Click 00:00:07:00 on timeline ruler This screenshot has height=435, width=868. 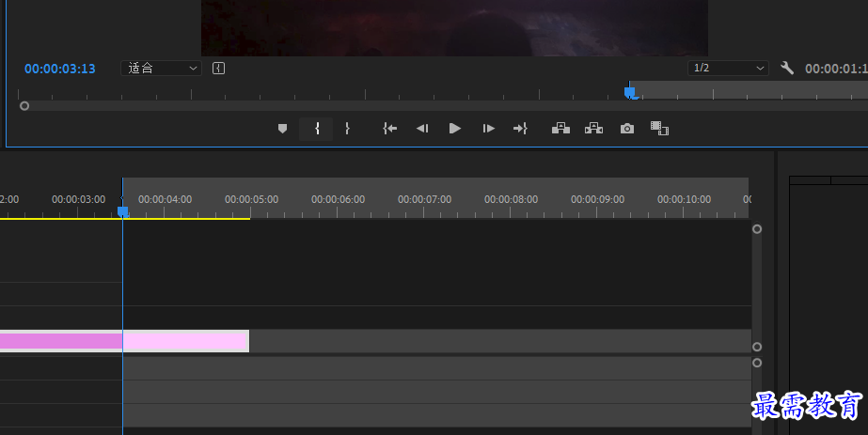pos(424,199)
